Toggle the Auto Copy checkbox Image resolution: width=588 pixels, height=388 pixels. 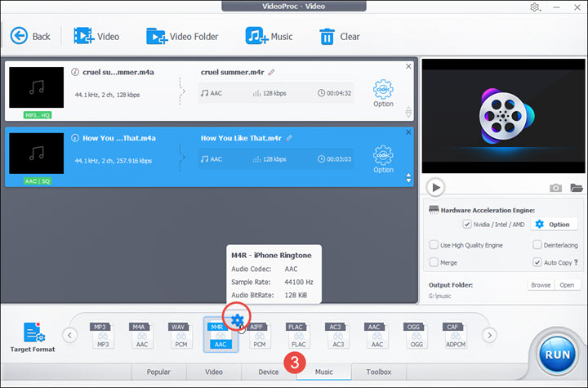click(537, 262)
